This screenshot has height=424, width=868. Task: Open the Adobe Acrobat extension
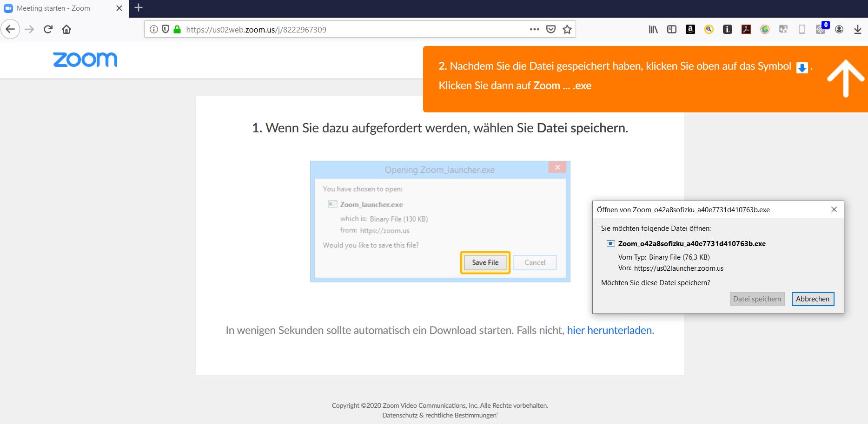tap(746, 29)
